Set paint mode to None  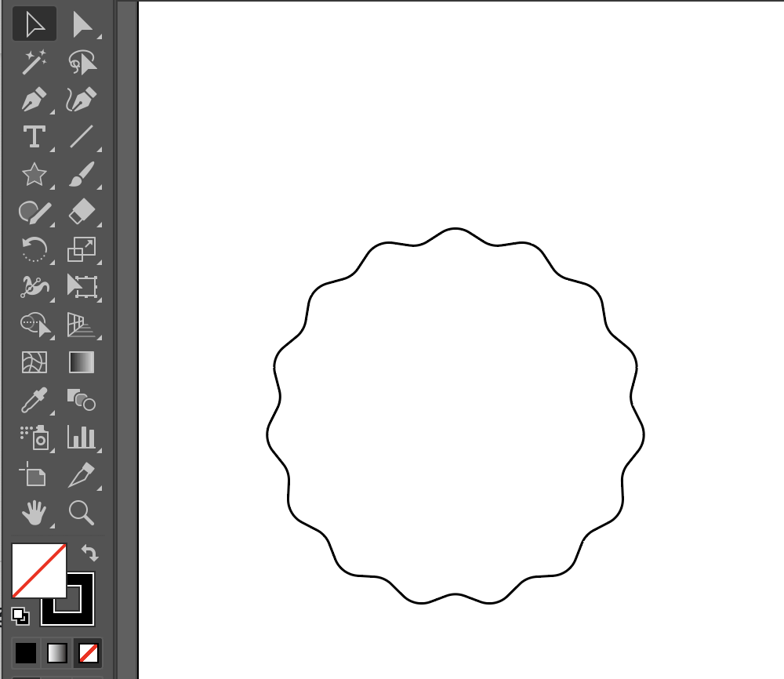[x=88, y=652]
